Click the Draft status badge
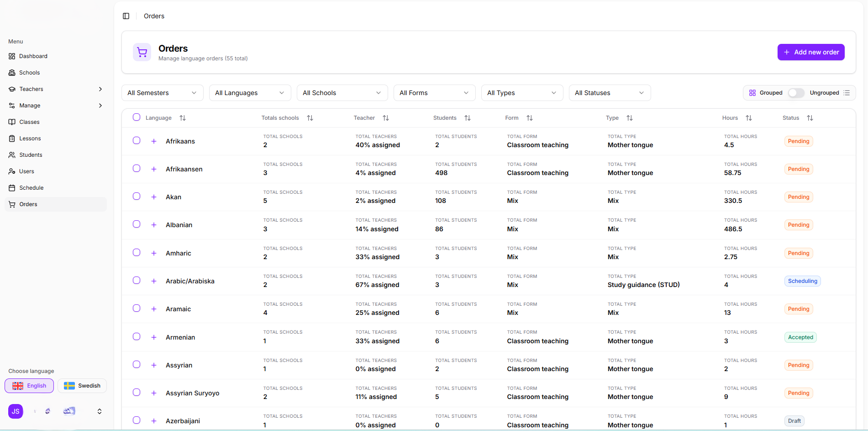Viewport: 868px width, 431px height. click(794, 421)
